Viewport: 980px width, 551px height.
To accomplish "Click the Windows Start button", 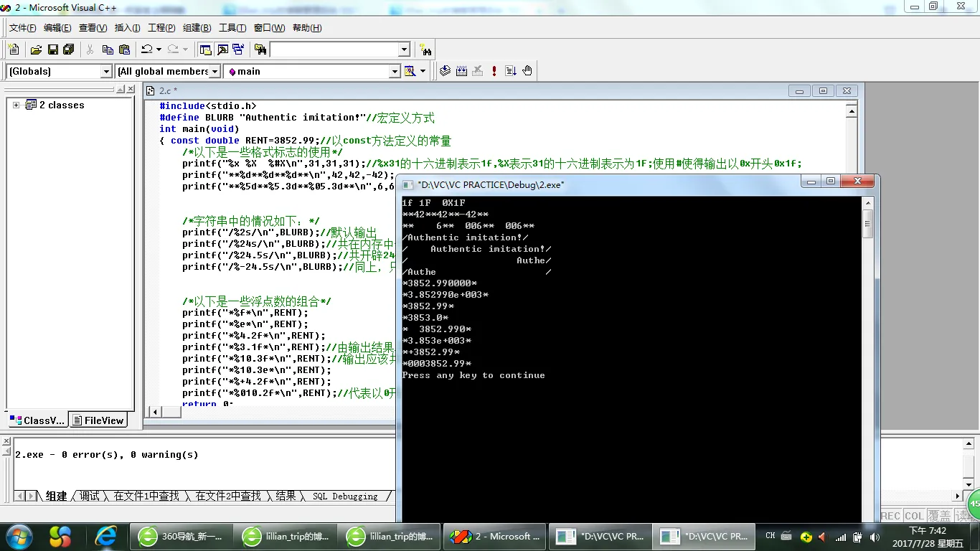I will [19, 536].
